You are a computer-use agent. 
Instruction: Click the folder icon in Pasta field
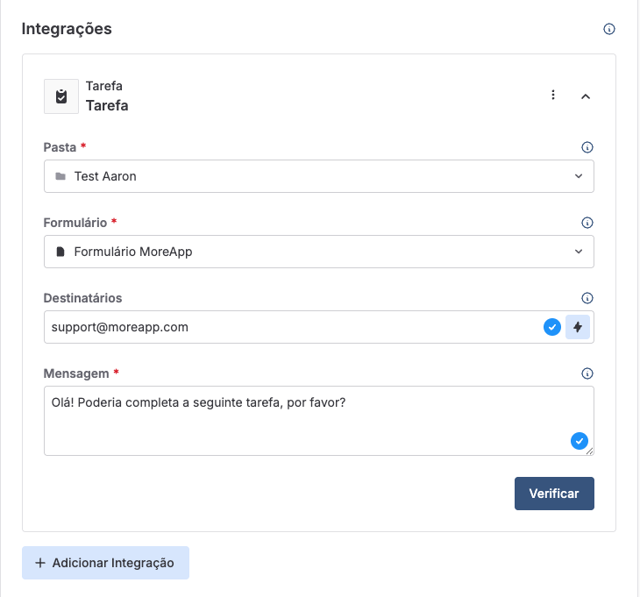61,176
